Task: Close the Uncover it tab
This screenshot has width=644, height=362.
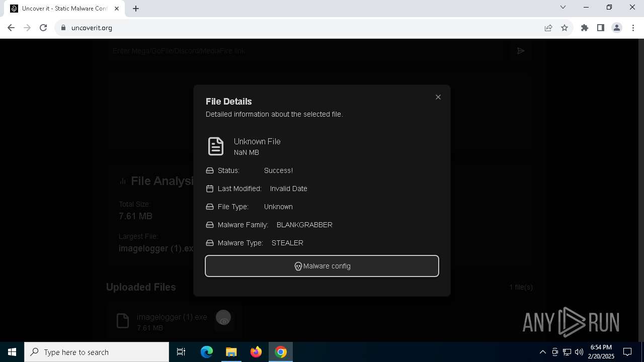Action: click(117, 9)
